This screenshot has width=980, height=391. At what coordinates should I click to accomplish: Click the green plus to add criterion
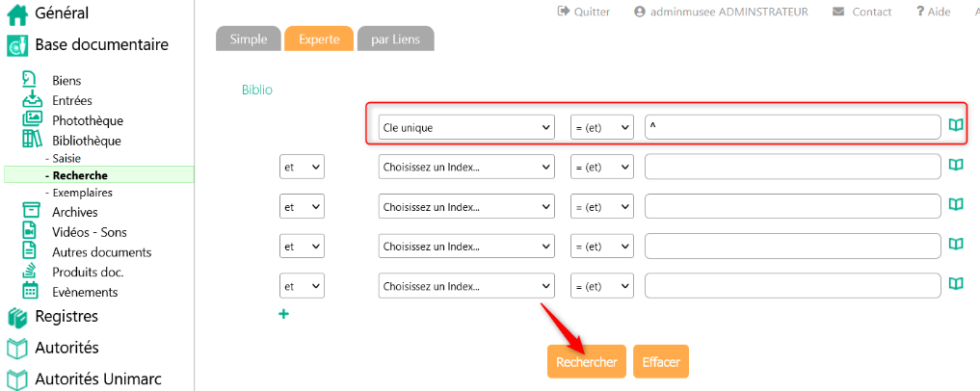pyautogui.click(x=283, y=314)
